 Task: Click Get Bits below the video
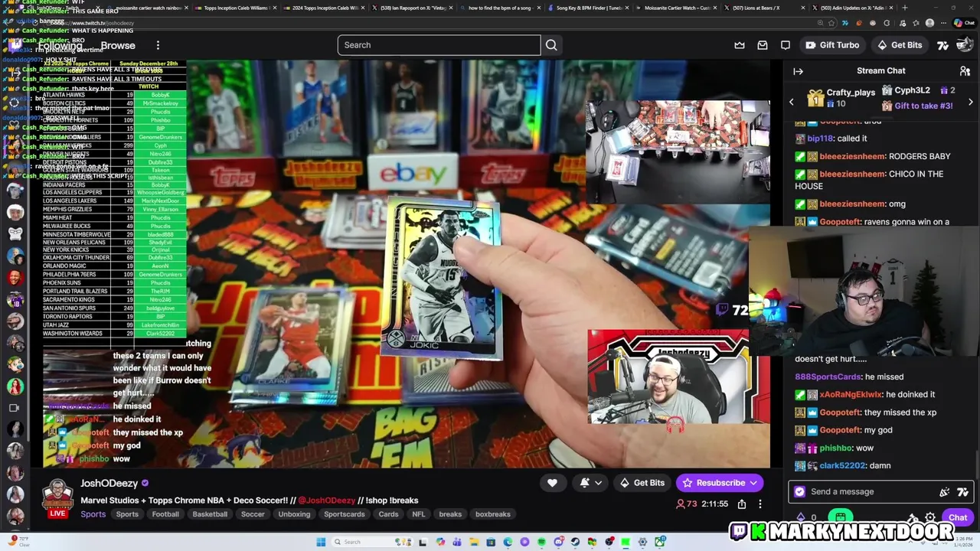[642, 483]
